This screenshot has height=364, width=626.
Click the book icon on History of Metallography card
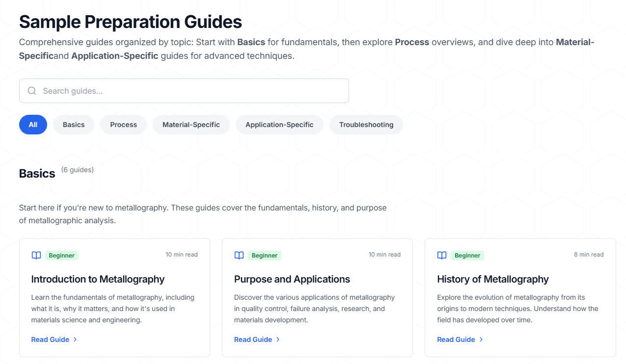point(441,255)
